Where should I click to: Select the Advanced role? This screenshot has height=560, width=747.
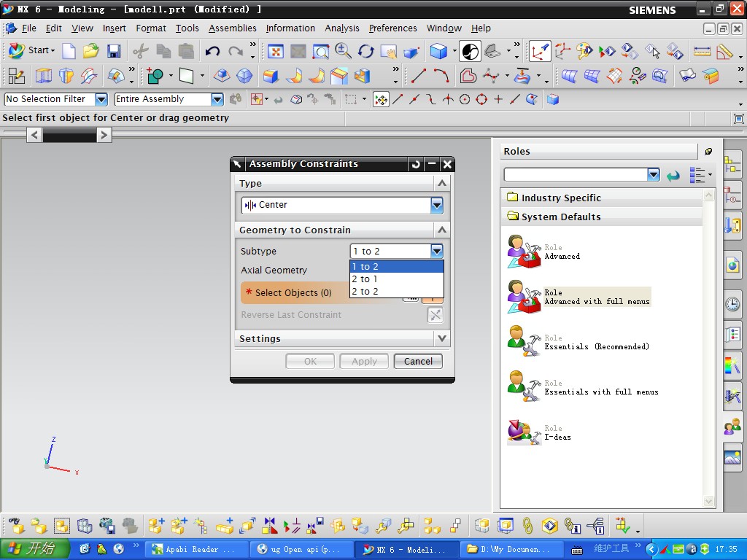(544, 252)
